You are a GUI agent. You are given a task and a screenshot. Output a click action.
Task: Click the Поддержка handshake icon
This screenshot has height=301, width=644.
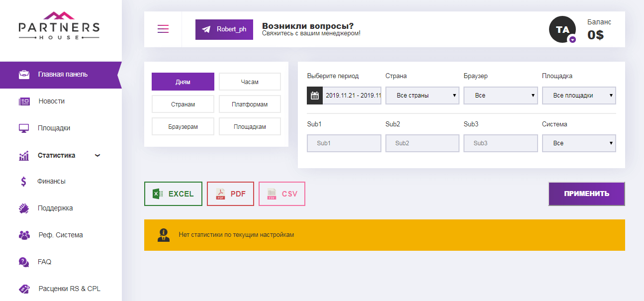pyautogui.click(x=23, y=208)
